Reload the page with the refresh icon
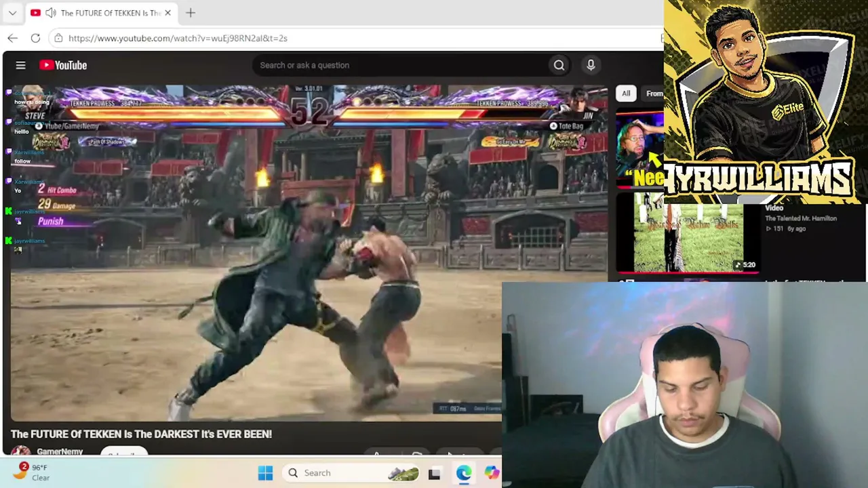The width and height of the screenshot is (868, 488). [35, 38]
